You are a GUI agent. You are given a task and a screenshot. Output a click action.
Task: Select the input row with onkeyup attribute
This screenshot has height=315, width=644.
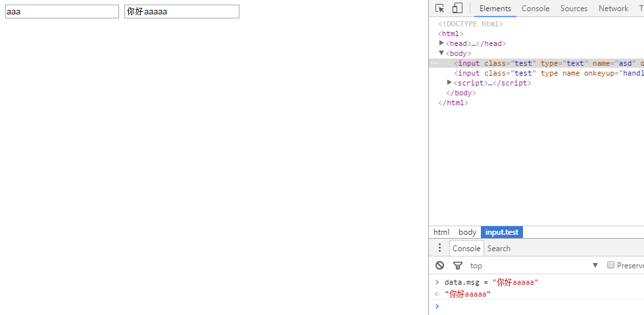click(x=536, y=73)
